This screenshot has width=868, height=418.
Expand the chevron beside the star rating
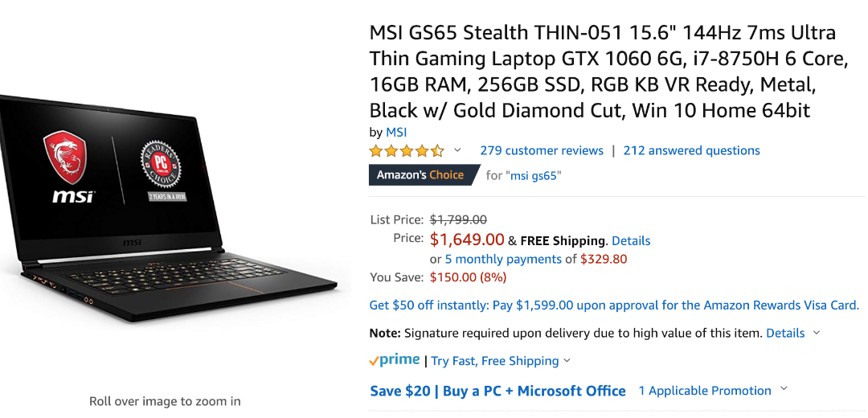458,150
